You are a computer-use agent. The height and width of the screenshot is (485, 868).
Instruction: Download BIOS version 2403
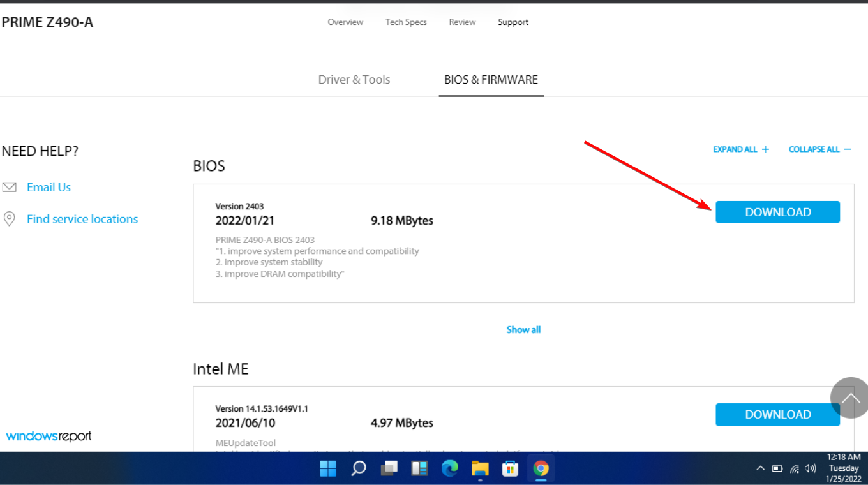(777, 212)
